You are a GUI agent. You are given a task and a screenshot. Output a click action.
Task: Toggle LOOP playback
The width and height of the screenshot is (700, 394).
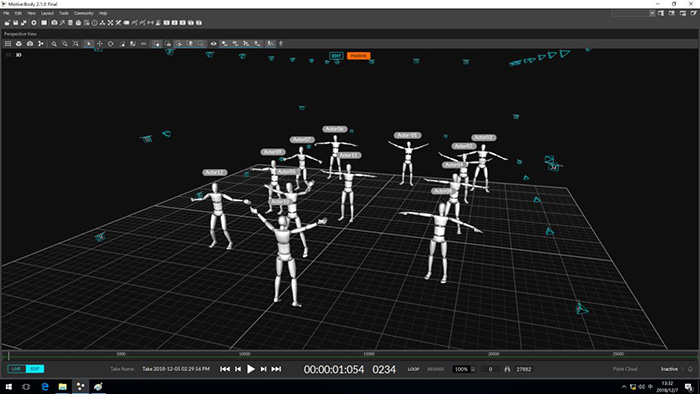pos(413,369)
